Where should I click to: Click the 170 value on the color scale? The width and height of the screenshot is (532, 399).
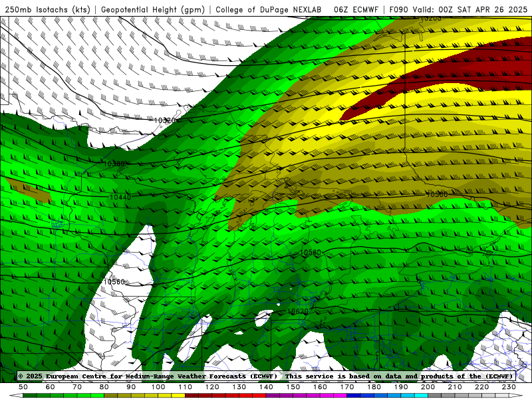pyautogui.click(x=346, y=387)
